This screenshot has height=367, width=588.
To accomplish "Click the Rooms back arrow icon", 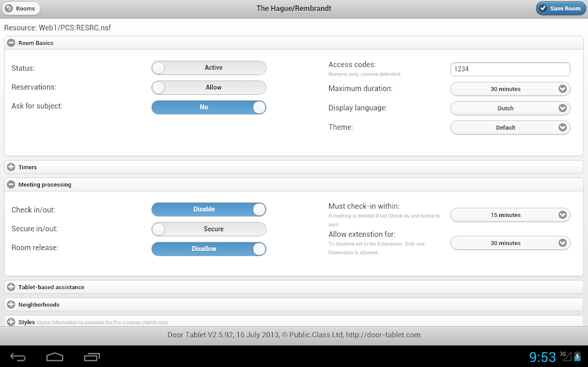I will [x=9, y=9].
